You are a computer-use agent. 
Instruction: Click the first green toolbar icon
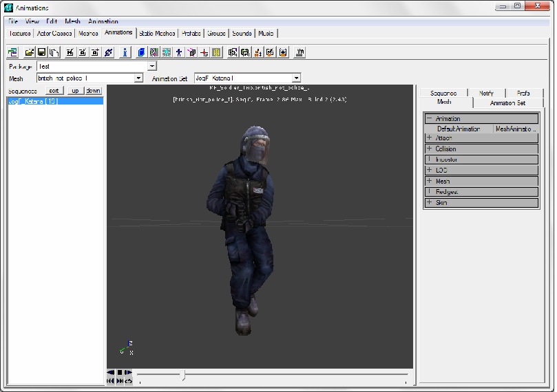click(x=12, y=52)
